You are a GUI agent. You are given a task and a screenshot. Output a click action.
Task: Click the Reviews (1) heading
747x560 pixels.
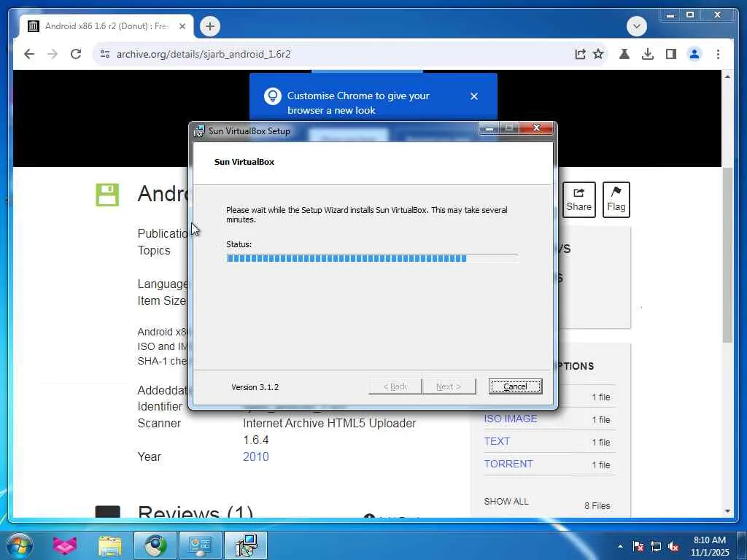(196, 513)
